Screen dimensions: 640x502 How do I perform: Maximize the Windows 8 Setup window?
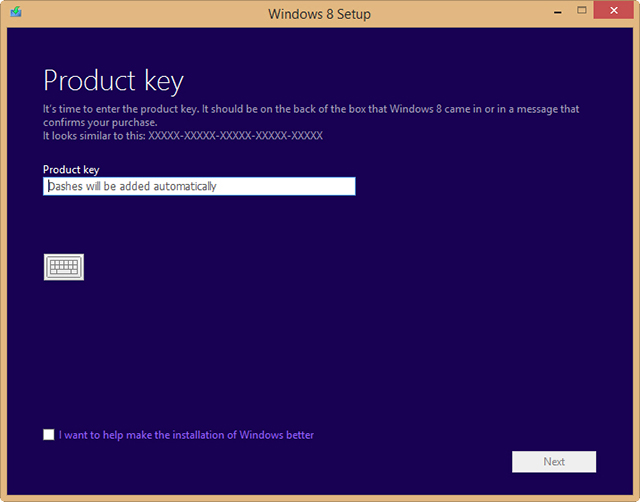point(582,11)
